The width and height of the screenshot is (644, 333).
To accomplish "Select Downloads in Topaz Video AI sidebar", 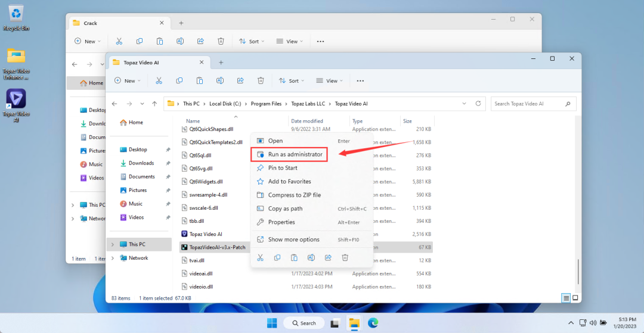I will 141,163.
